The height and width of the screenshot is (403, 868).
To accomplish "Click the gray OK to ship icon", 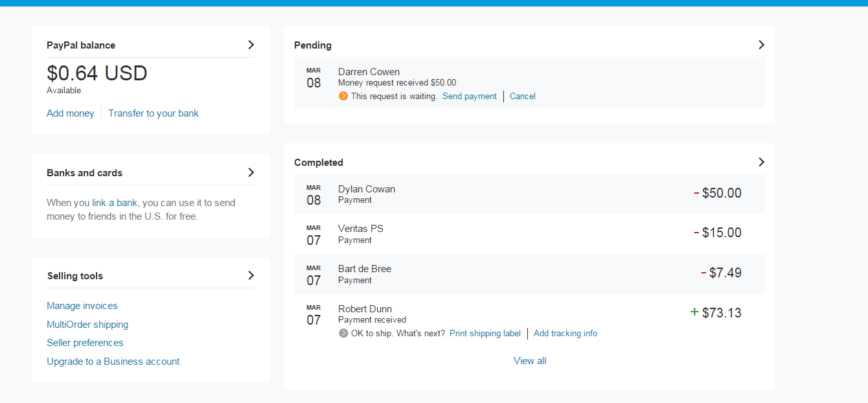I will click(x=343, y=333).
